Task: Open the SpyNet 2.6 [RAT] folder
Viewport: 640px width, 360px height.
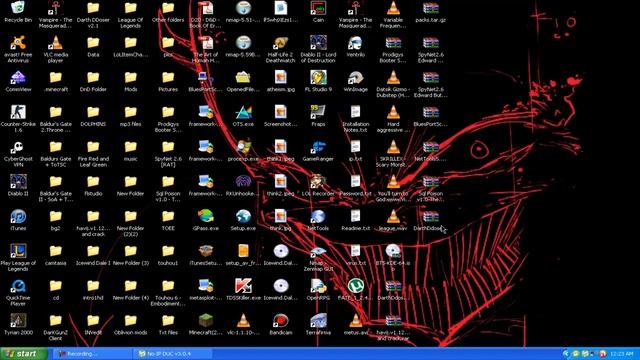Action: (168, 147)
